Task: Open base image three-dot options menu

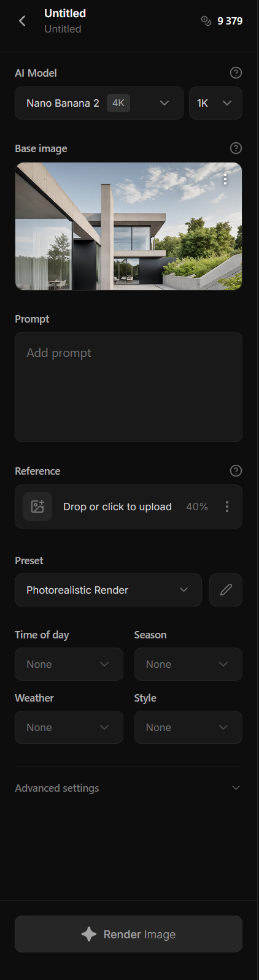Action: click(x=225, y=179)
